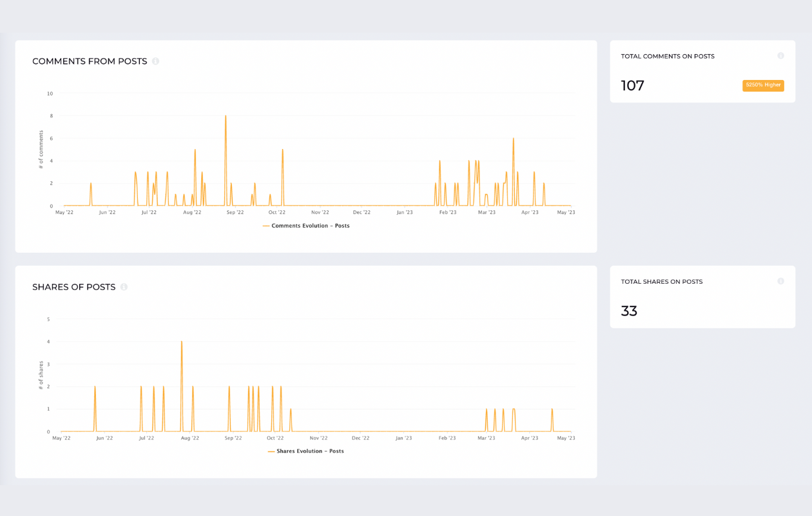Toggle Shares Evolution - Posts legend series

(x=306, y=451)
